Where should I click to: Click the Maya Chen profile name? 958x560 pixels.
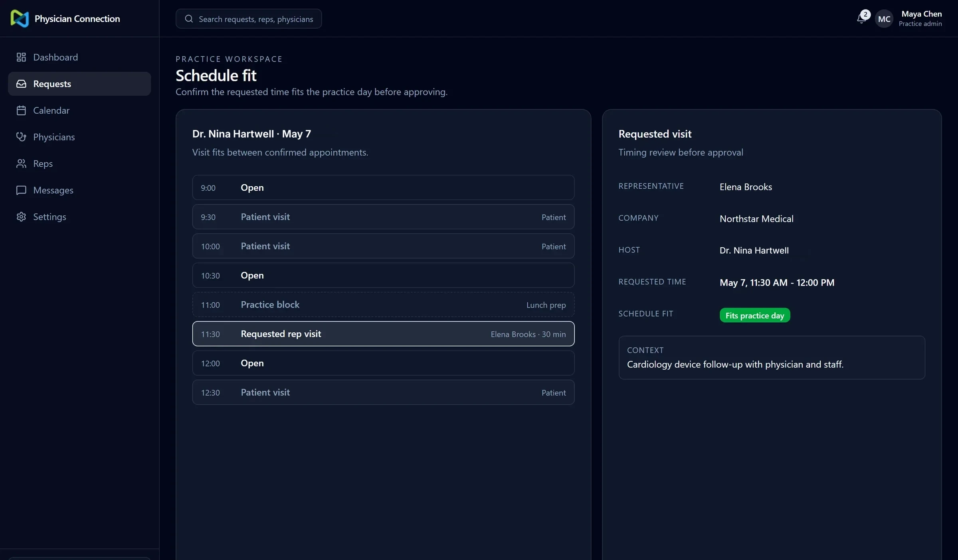(x=922, y=14)
